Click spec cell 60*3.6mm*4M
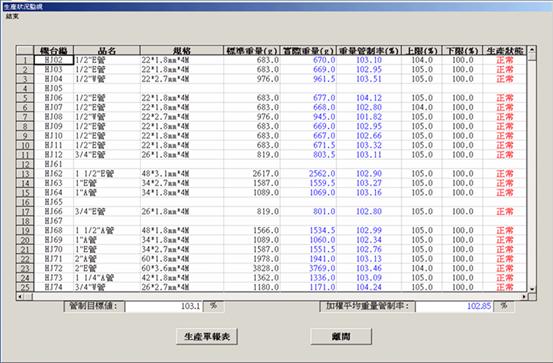Viewport: 553px width, 363px height. (x=182, y=268)
